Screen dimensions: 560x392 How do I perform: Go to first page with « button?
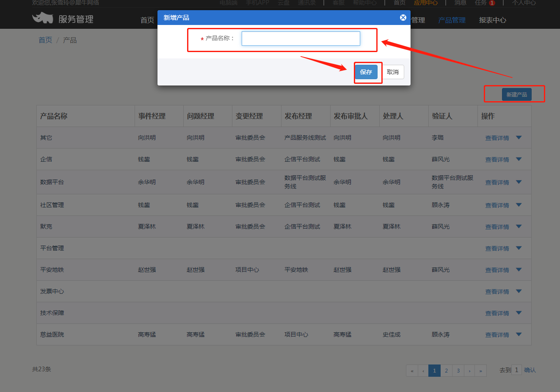(412, 371)
